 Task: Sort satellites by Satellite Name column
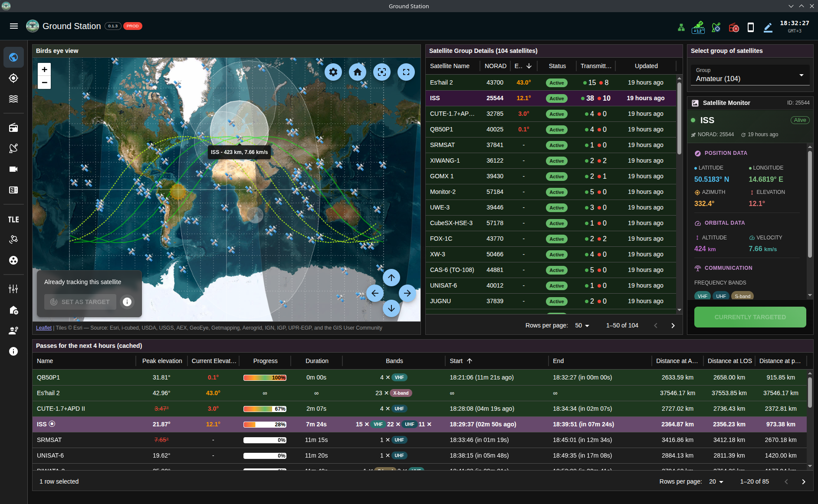(450, 66)
